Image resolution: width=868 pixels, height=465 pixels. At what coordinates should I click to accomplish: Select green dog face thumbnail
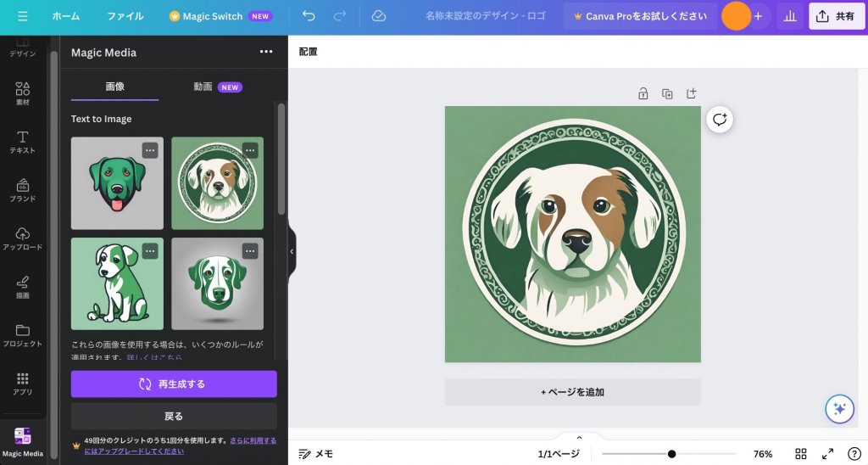pos(117,183)
